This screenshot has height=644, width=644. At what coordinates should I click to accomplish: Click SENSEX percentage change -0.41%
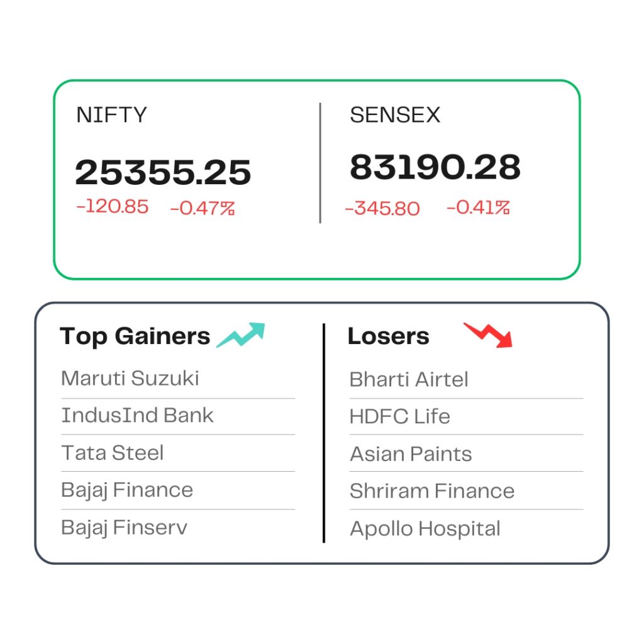pos(479,208)
